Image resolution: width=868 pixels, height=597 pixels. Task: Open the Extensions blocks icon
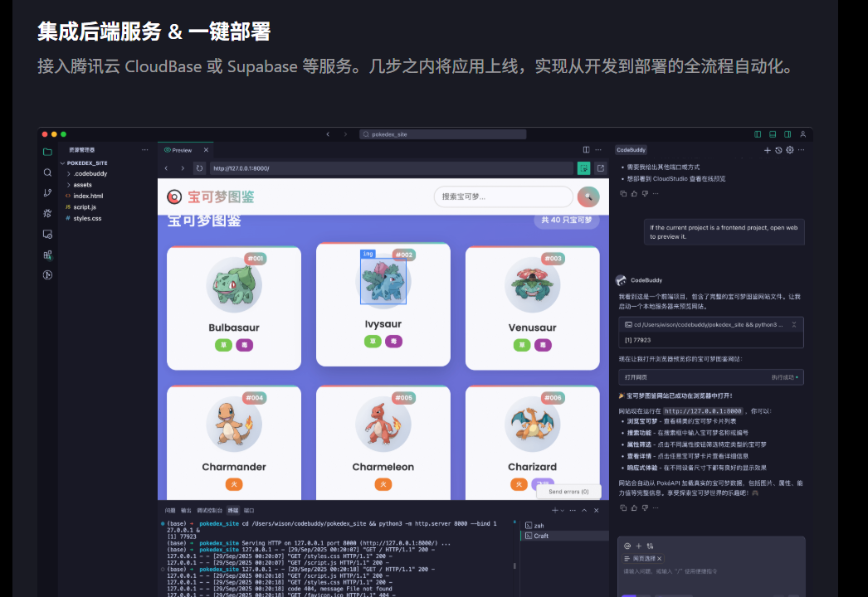[47, 255]
